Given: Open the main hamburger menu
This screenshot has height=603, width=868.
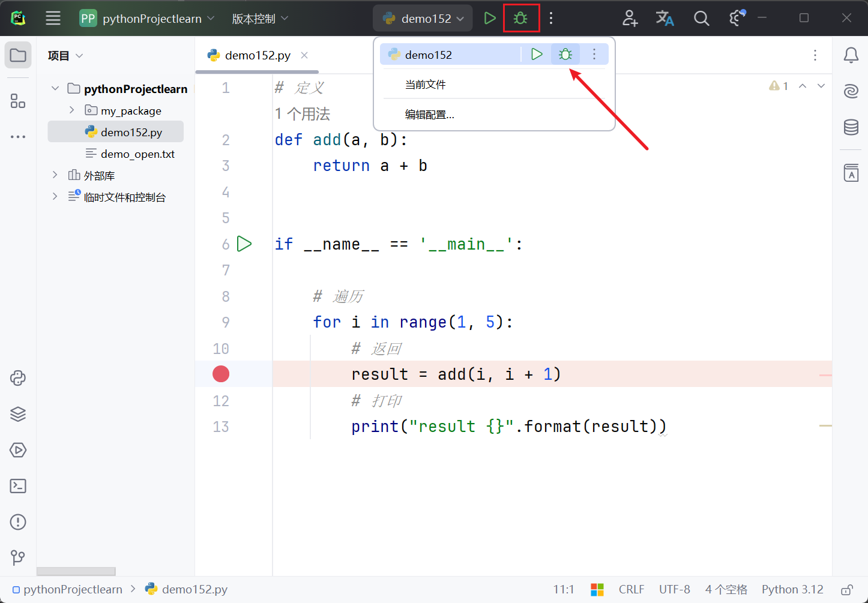Looking at the screenshot, I should pyautogui.click(x=53, y=18).
